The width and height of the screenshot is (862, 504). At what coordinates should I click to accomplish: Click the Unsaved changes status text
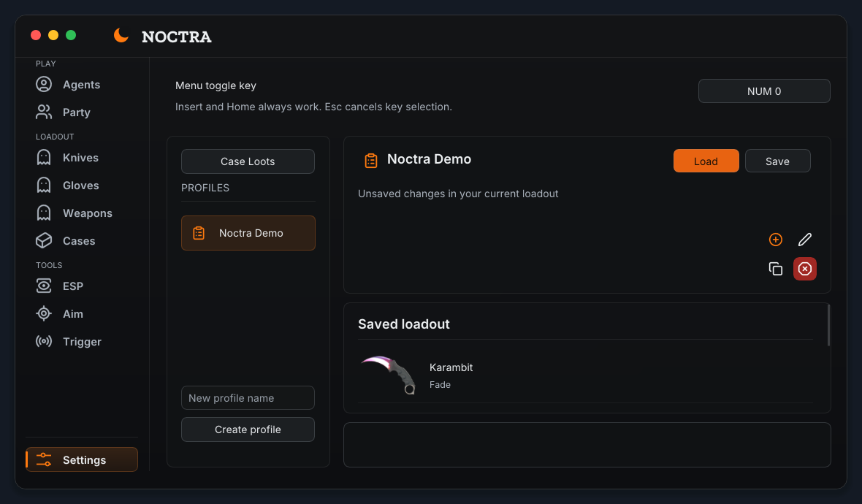458,194
